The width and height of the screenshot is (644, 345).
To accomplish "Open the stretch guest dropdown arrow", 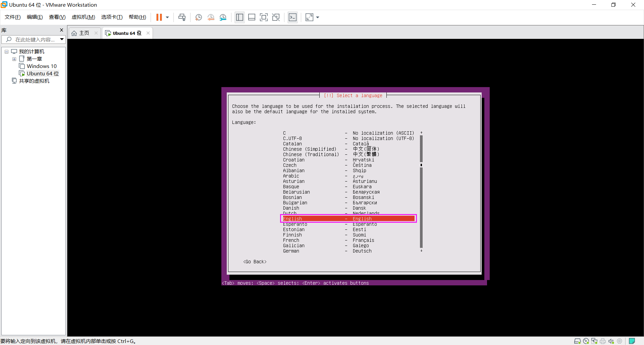I will pos(318,17).
